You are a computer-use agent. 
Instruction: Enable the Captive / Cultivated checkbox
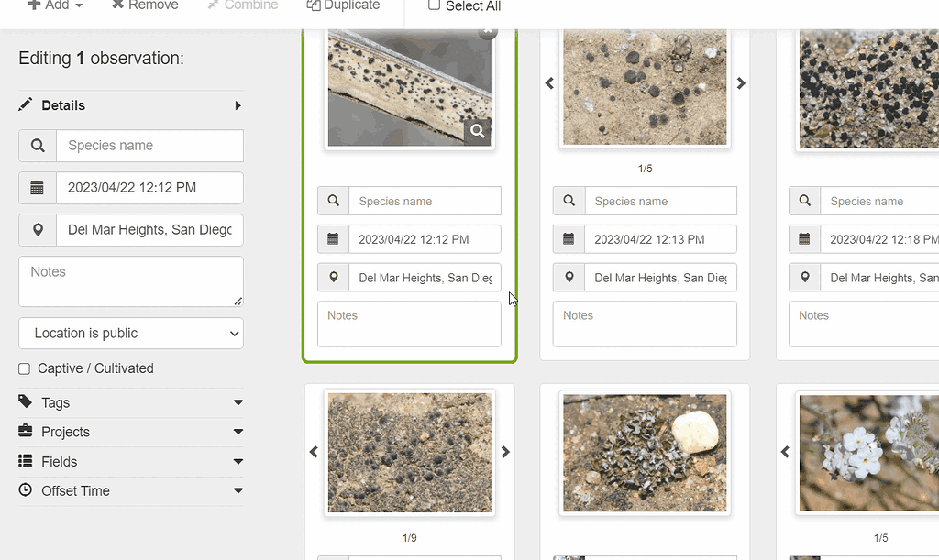tap(23, 368)
